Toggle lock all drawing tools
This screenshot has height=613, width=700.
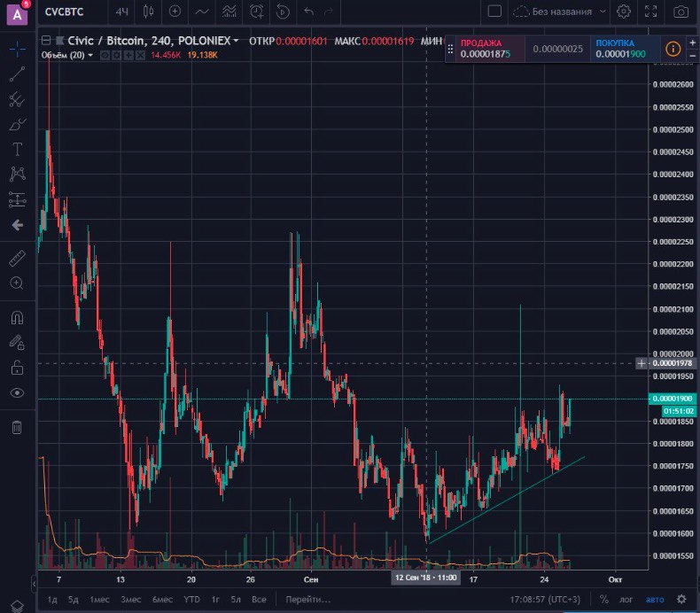(17, 368)
